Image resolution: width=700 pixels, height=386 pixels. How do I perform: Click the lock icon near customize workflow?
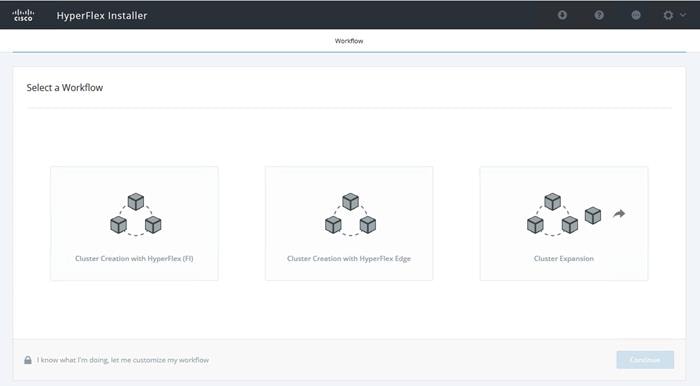tap(28, 360)
